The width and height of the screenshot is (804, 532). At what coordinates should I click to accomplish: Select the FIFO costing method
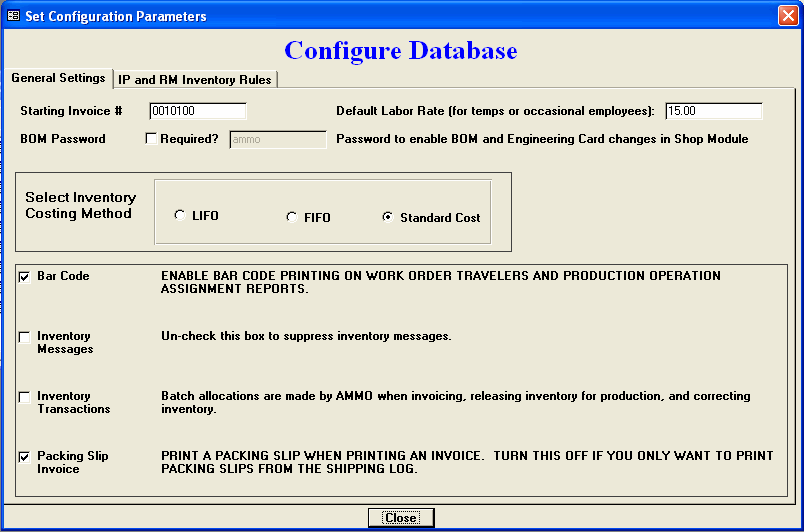pyautogui.click(x=292, y=216)
